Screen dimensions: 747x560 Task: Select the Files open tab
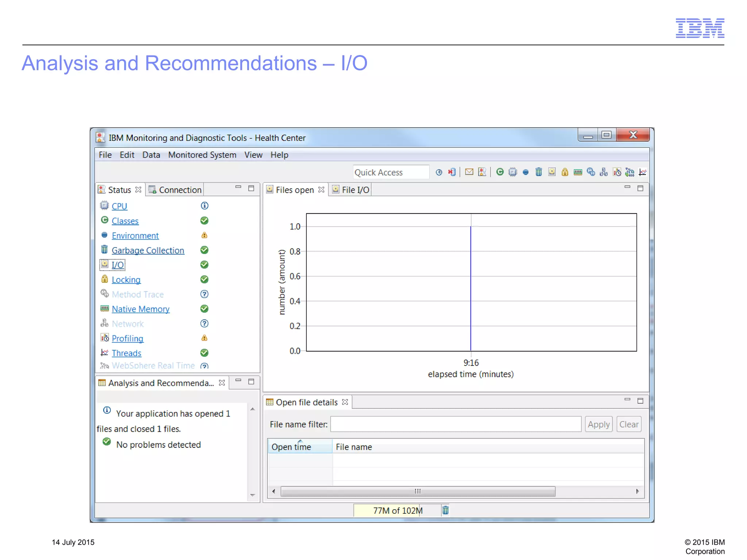coord(295,190)
